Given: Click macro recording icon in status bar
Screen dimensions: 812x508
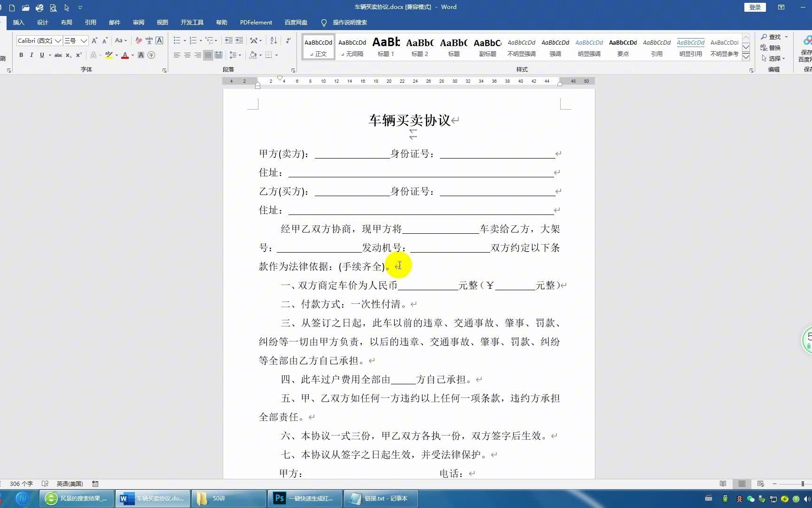Looking at the screenshot, I should (95, 484).
